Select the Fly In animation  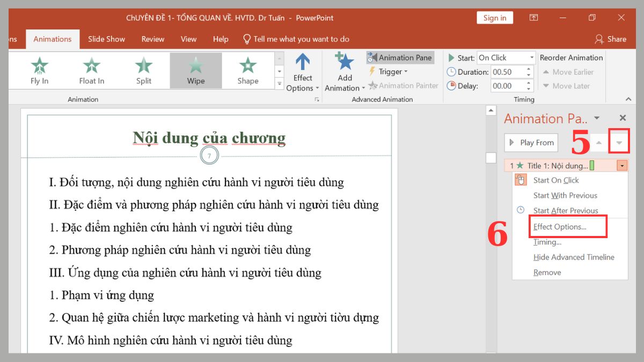(x=39, y=70)
